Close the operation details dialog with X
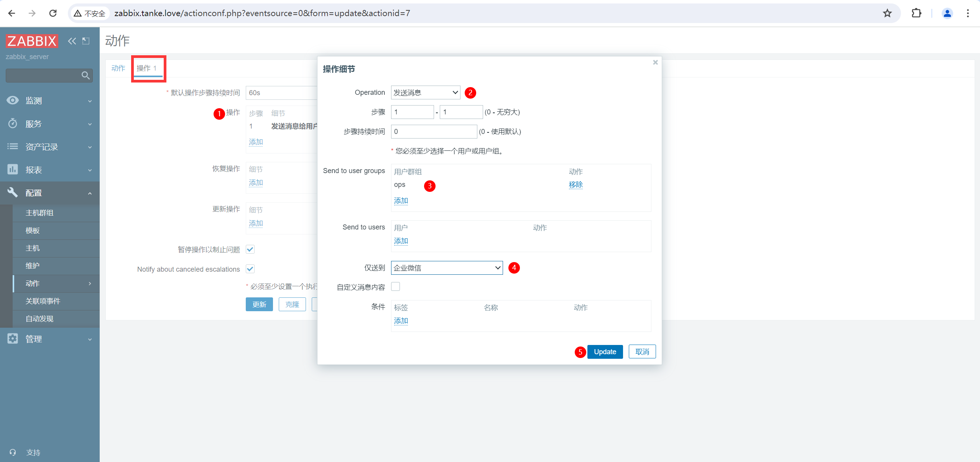This screenshot has height=462, width=980. (x=655, y=62)
